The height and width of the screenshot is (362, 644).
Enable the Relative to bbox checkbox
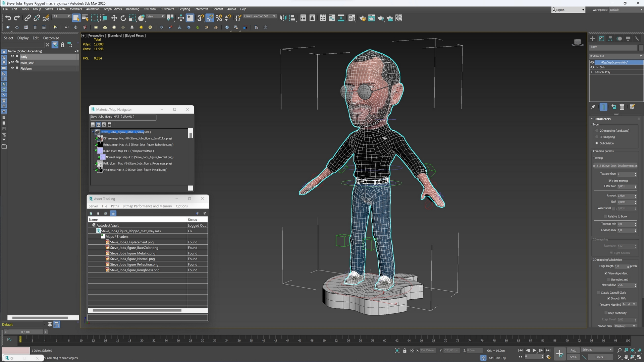605,216
